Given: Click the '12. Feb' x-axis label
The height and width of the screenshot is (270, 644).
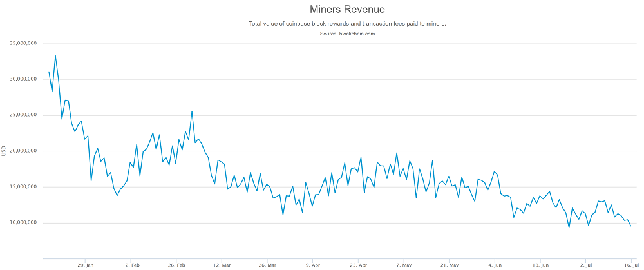Looking at the screenshot, I should coord(130,265).
